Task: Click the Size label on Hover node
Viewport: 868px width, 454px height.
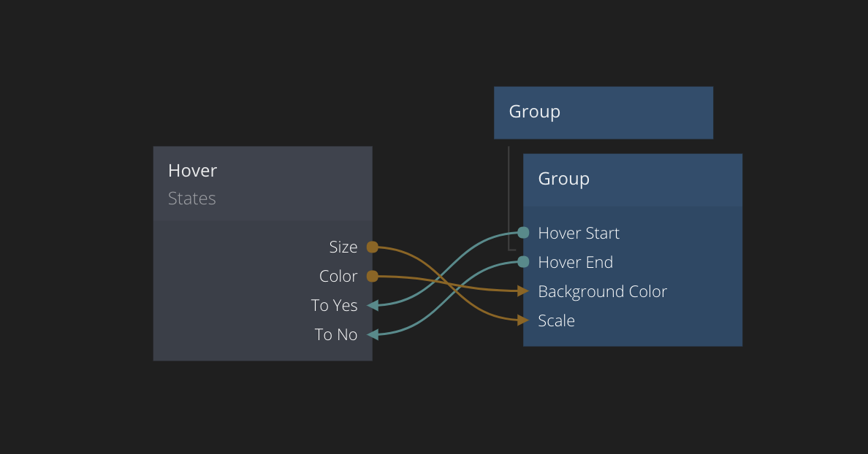Action: pyautogui.click(x=343, y=247)
